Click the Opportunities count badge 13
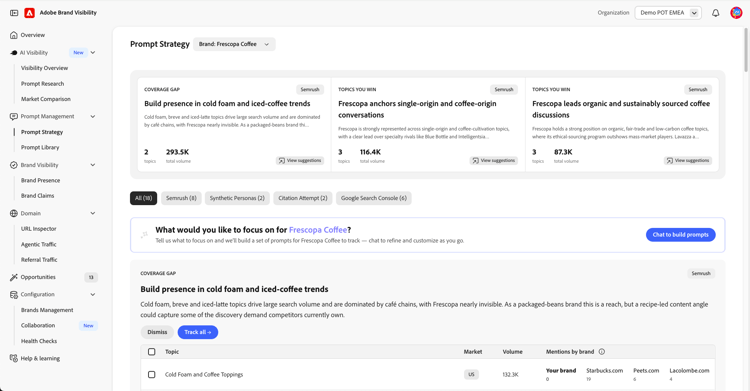The image size is (750, 391). point(91,277)
